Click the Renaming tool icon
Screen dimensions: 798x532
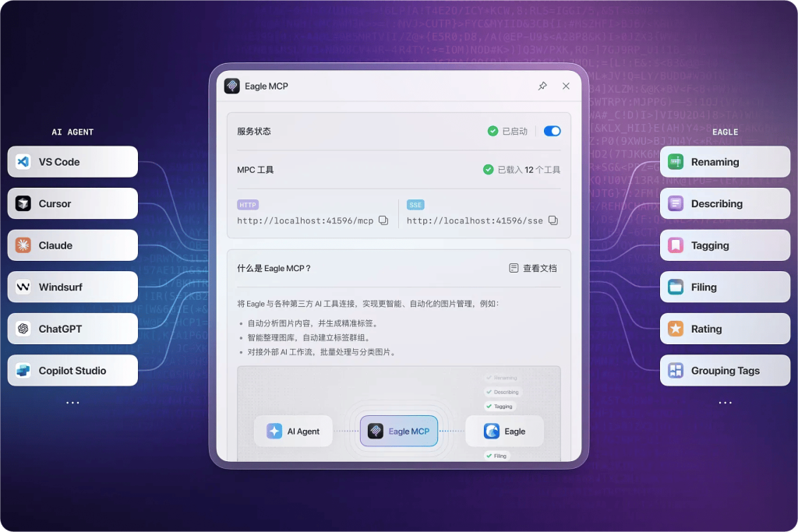676,162
